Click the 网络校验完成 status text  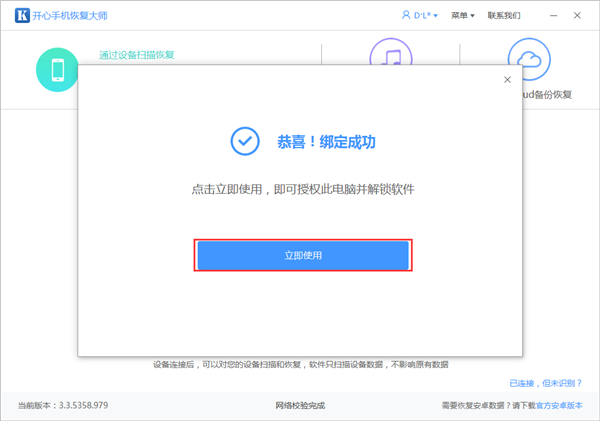tap(300, 405)
